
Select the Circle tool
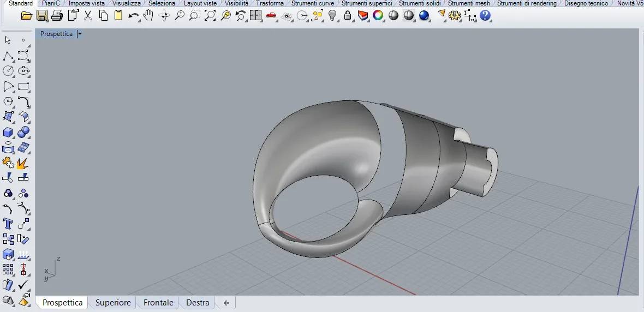8,70
